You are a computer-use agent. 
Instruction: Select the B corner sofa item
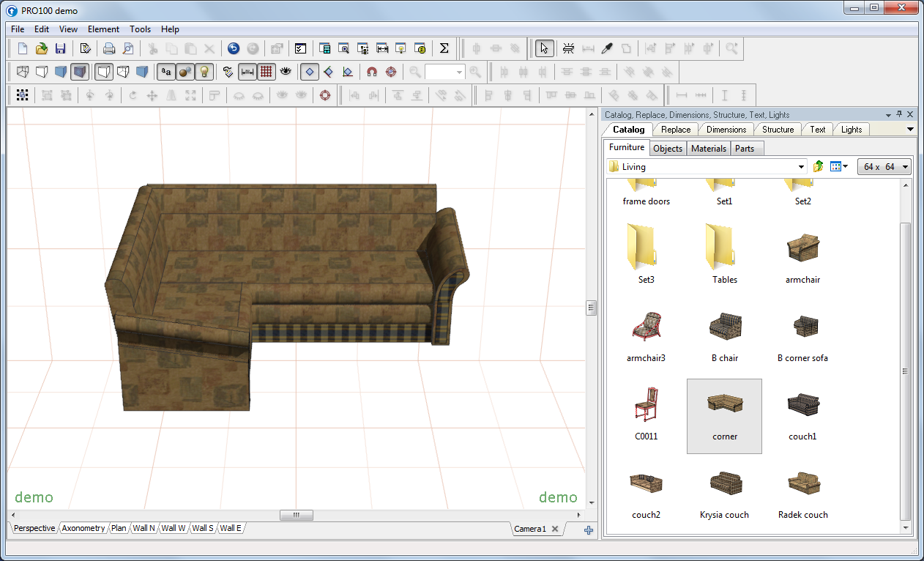802,337
